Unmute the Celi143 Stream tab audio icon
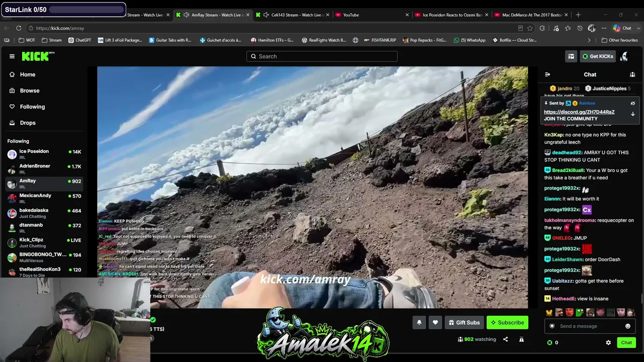This screenshot has height=362, width=644. [266, 15]
